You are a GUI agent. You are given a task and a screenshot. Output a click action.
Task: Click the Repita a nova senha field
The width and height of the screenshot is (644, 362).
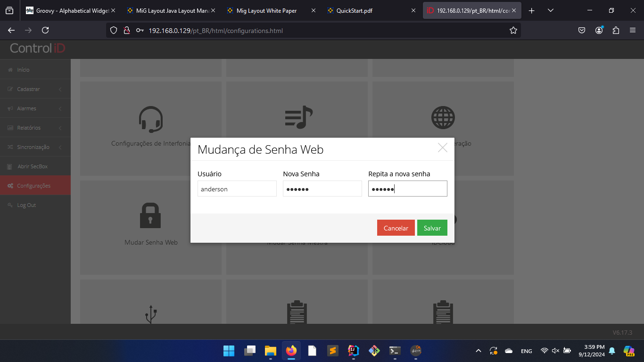[x=407, y=189]
